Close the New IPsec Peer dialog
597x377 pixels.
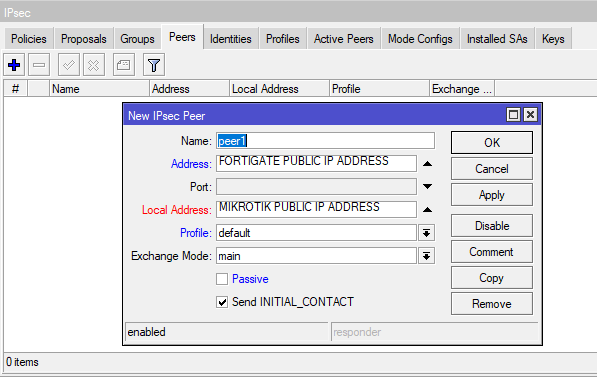pos(530,115)
